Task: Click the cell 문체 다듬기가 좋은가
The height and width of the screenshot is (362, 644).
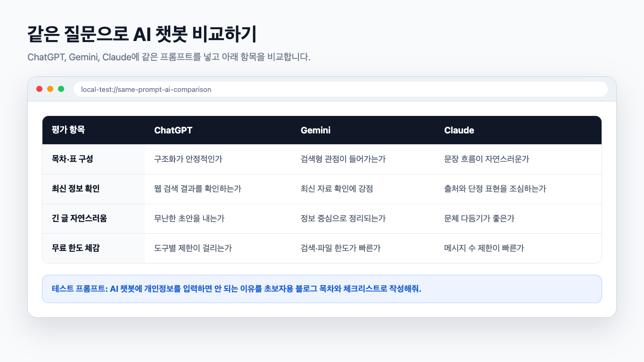Action: pos(518,219)
